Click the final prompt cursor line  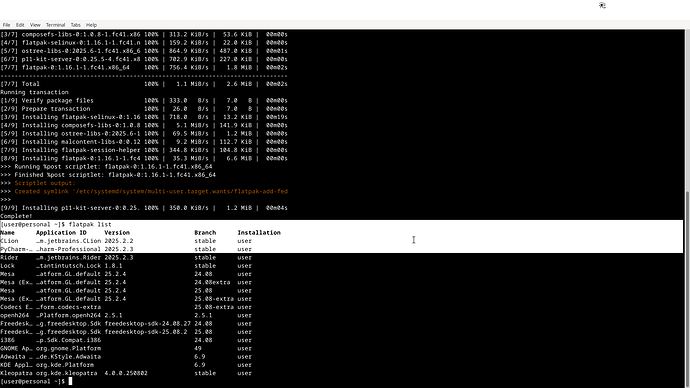(x=36, y=381)
